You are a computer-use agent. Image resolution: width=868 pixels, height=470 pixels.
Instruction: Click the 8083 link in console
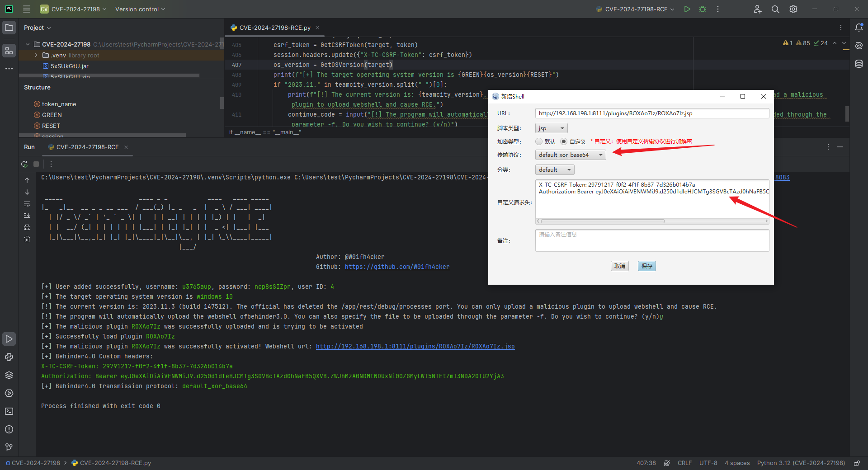coord(782,177)
